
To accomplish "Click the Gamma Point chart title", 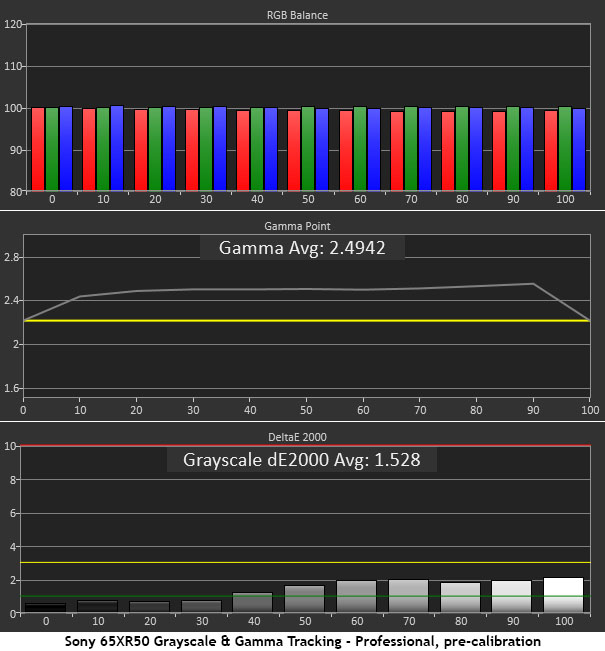I will click(x=297, y=226).
